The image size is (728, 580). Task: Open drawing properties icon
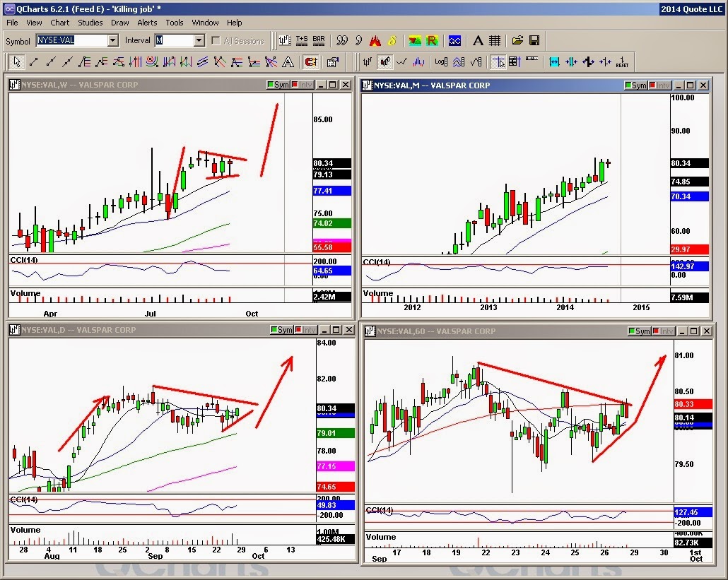tap(333, 61)
